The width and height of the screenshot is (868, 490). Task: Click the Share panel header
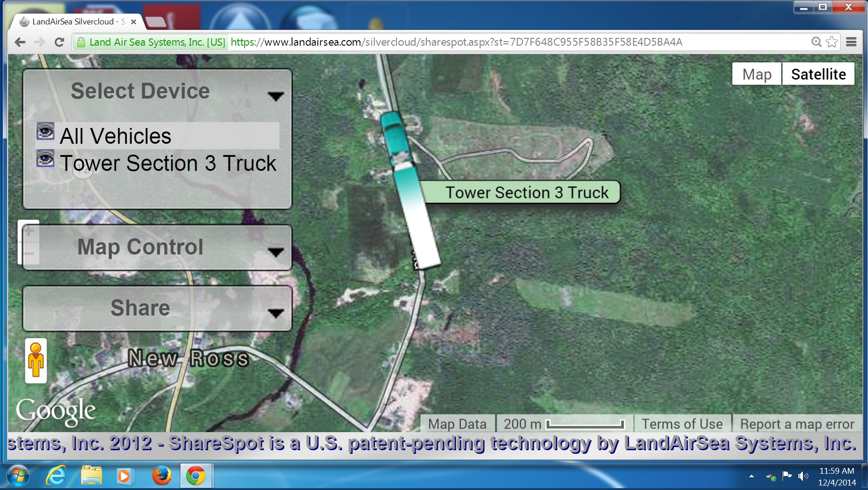coord(157,308)
